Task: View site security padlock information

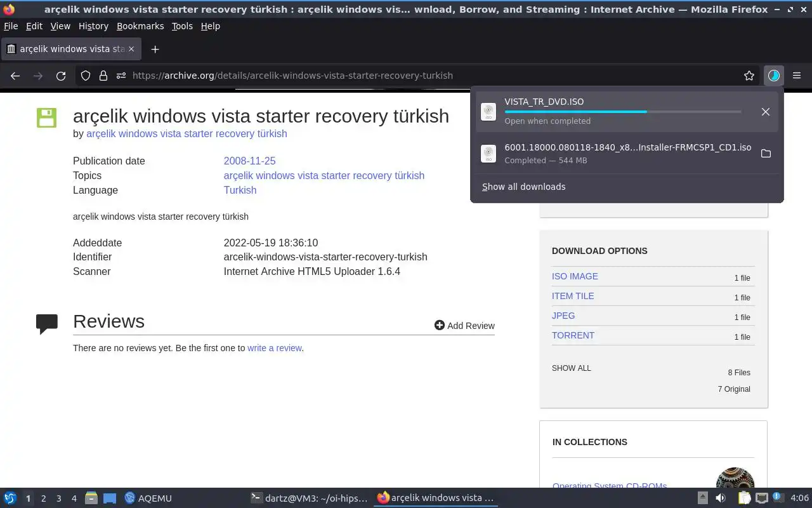Action: point(103,76)
